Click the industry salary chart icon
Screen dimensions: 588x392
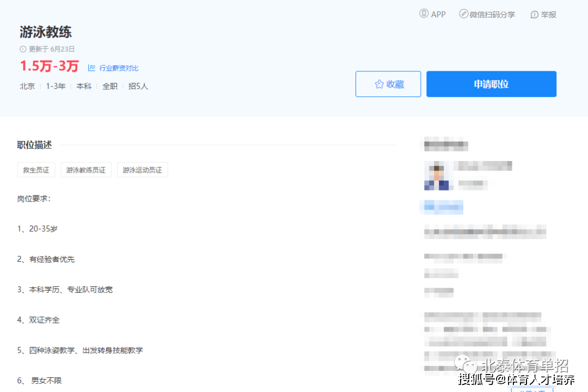pyautogui.click(x=91, y=68)
